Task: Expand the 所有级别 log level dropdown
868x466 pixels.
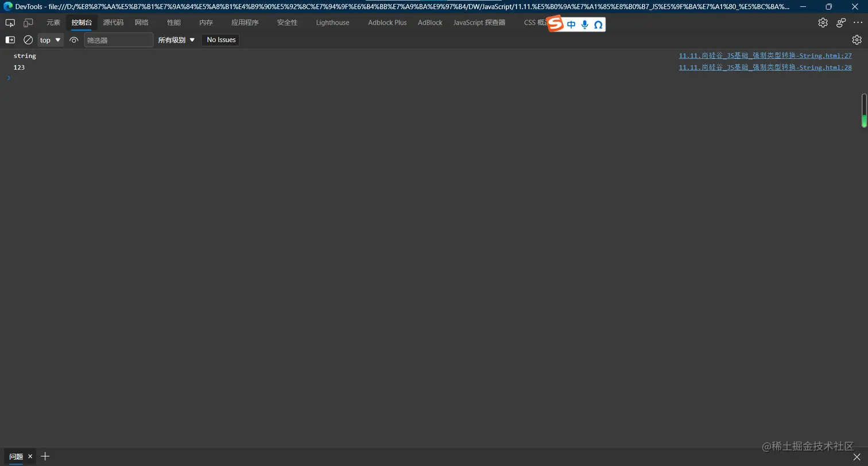Action: (176, 40)
